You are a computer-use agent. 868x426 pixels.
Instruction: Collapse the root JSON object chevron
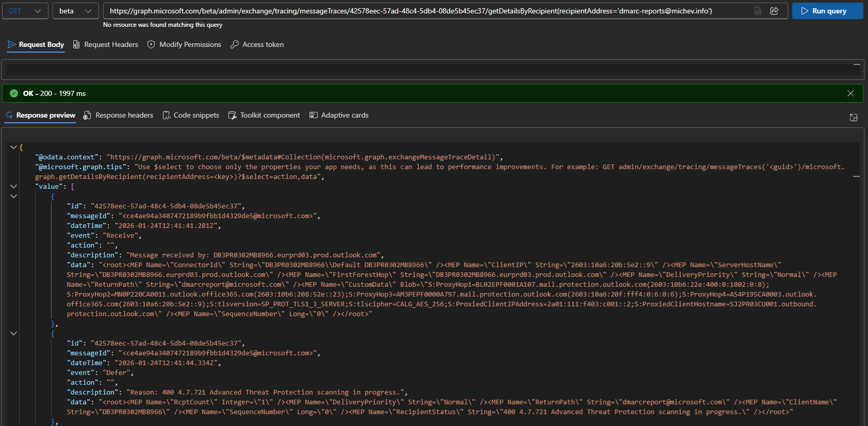(x=13, y=148)
